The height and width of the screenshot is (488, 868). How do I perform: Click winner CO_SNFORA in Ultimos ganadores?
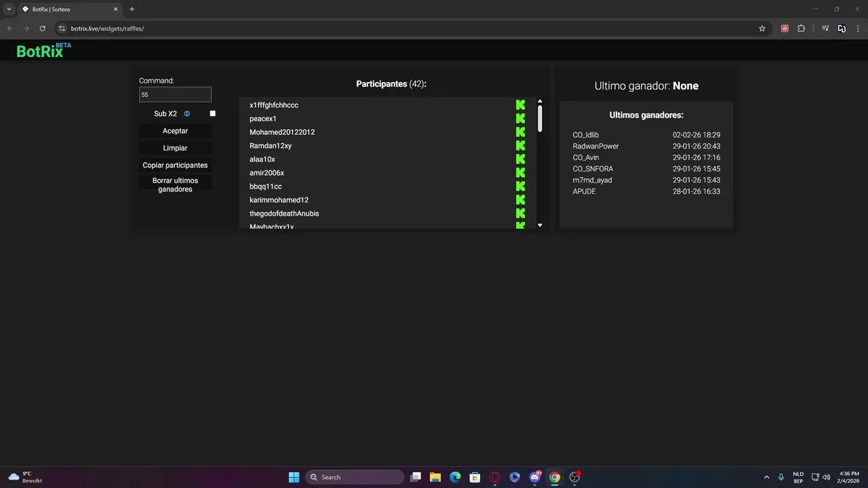point(593,169)
